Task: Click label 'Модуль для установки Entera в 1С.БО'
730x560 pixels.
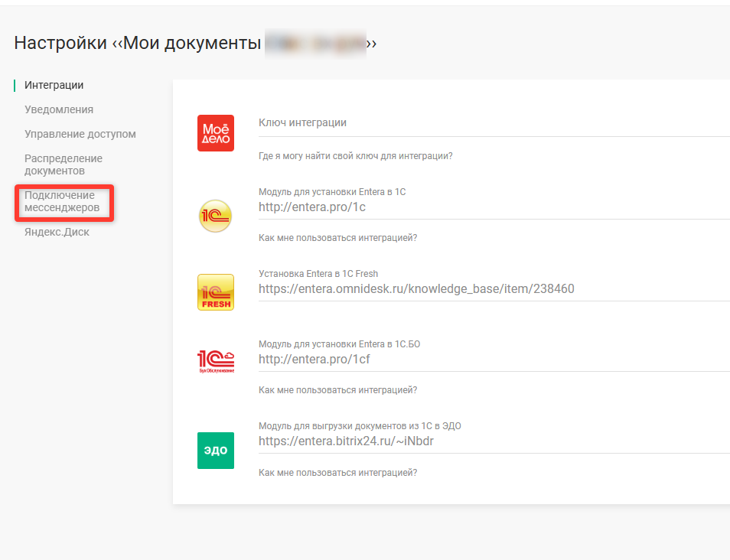Action: (x=339, y=344)
